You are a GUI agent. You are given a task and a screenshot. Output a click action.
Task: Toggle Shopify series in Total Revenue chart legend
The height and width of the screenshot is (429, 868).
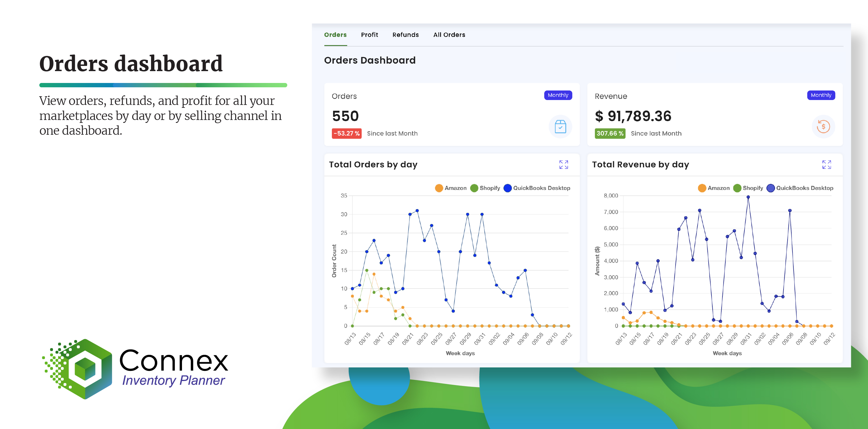pos(748,188)
